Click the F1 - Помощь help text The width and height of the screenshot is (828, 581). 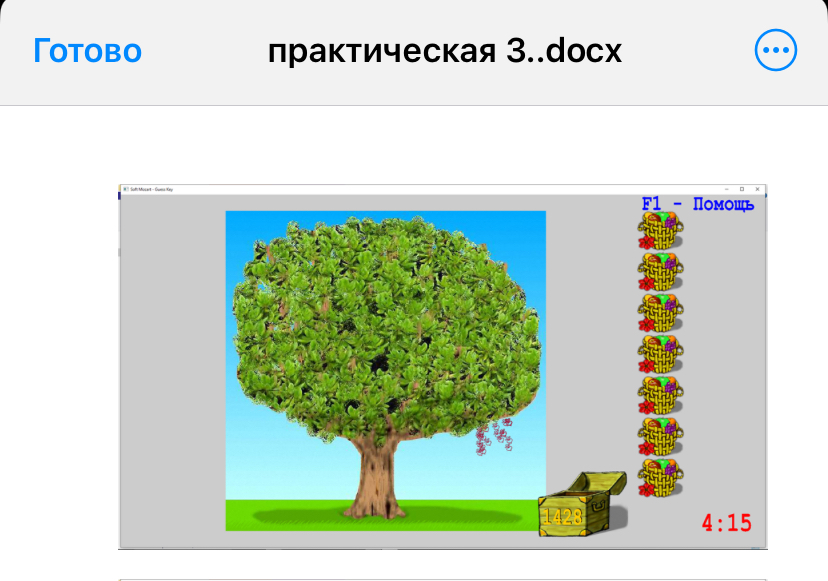[x=697, y=204]
